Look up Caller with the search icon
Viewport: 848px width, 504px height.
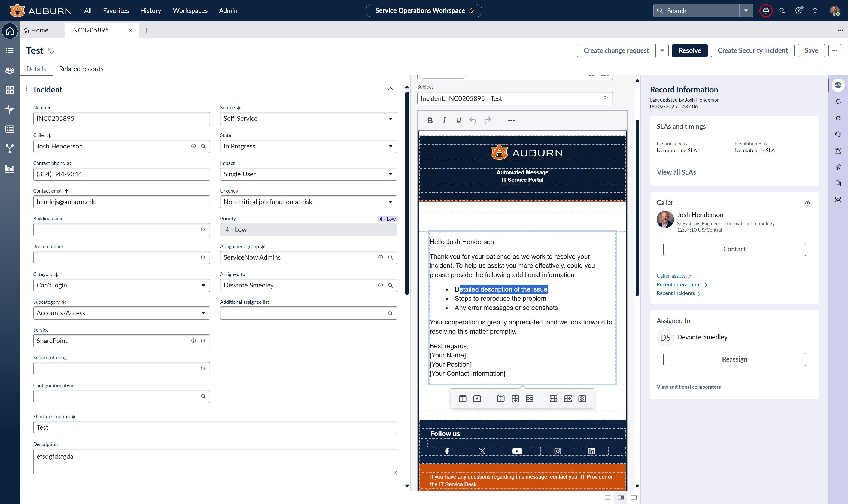point(203,146)
